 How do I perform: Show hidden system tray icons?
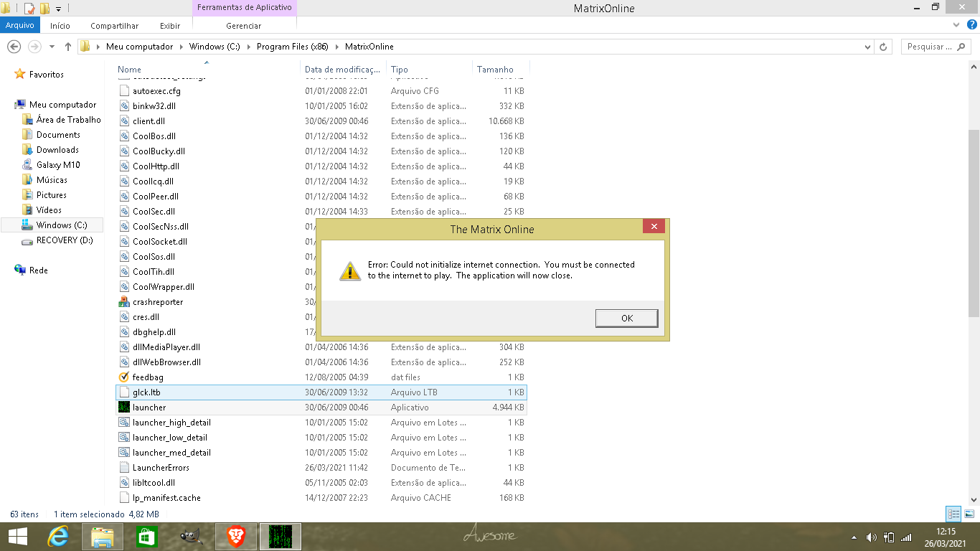point(854,537)
